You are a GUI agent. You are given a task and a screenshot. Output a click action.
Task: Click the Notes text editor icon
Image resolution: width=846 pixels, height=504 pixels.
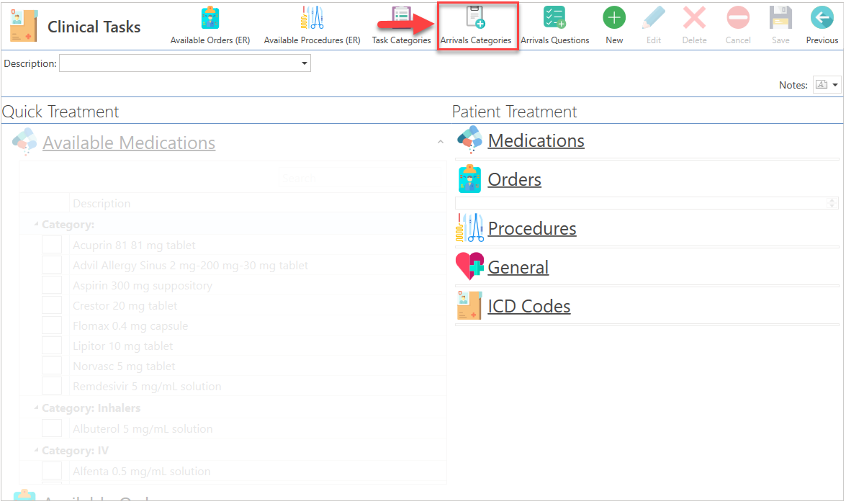coord(822,85)
